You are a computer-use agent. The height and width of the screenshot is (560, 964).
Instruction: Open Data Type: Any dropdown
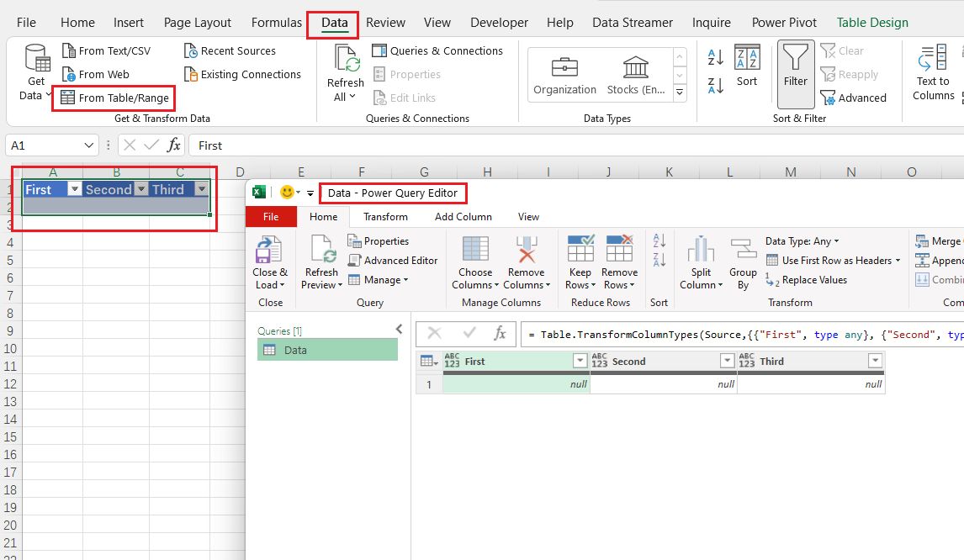click(802, 241)
